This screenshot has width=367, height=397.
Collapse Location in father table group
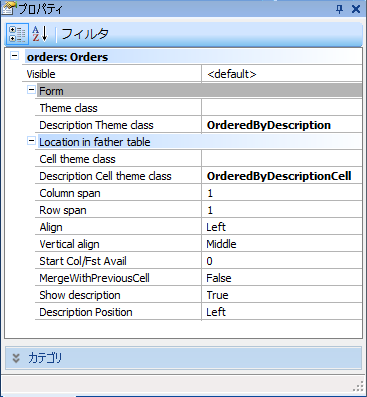click(x=31, y=141)
